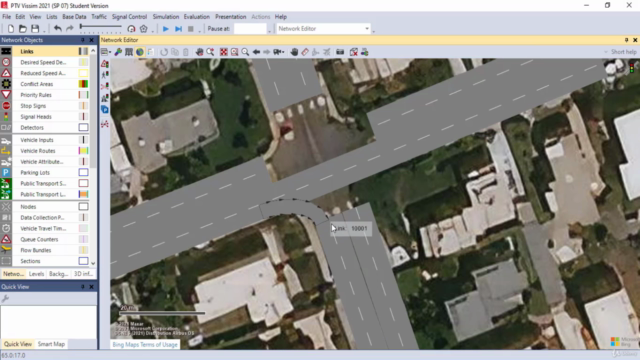Create a new network file
Image resolution: width=640 pixels, height=360 pixels.
pos(11,29)
